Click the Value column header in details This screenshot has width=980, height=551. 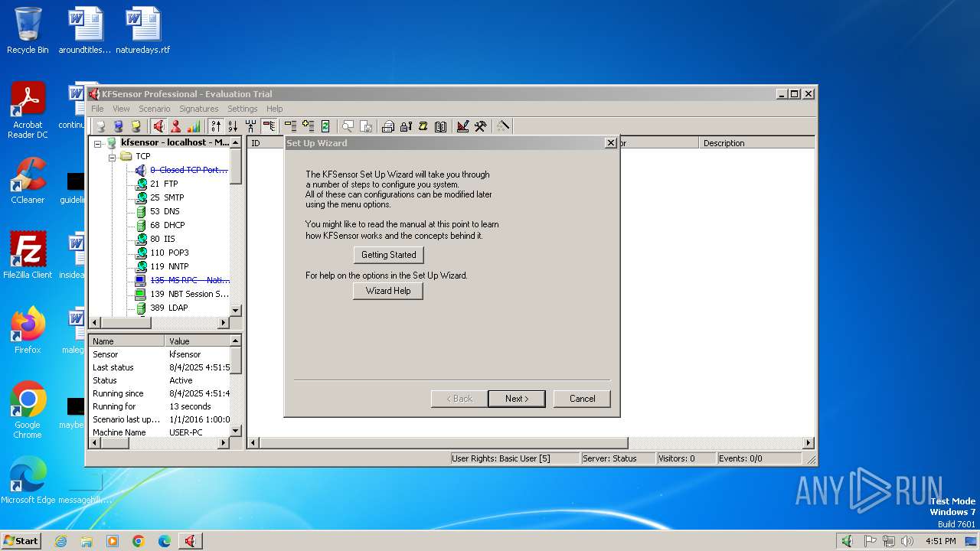coord(197,341)
